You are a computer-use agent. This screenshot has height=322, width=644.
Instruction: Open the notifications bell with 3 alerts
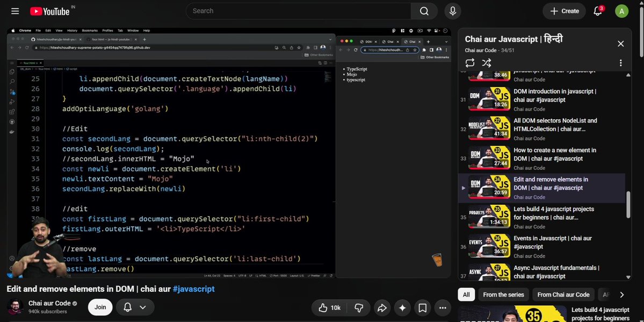tap(598, 11)
